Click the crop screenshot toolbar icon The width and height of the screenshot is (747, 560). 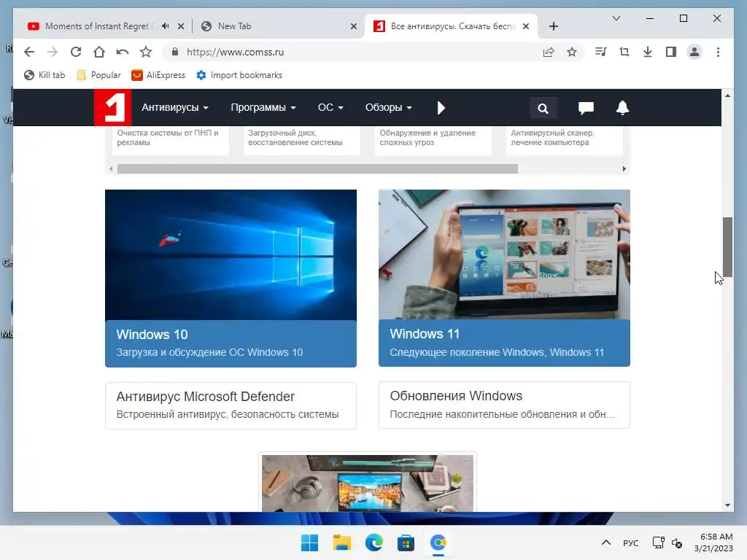tap(624, 52)
